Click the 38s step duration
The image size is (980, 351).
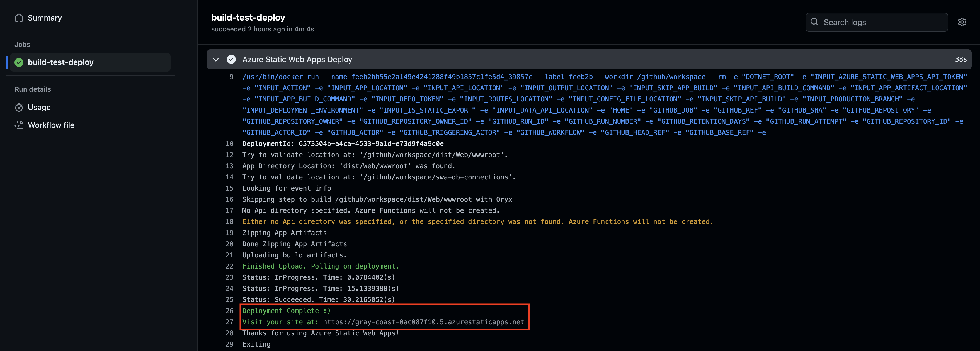pyautogui.click(x=960, y=59)
